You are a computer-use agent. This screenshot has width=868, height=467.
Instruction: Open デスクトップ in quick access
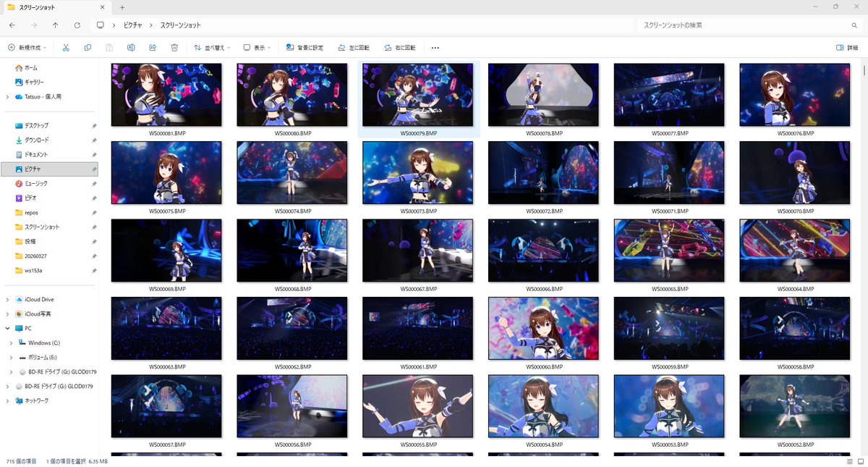tap(32, 125)
